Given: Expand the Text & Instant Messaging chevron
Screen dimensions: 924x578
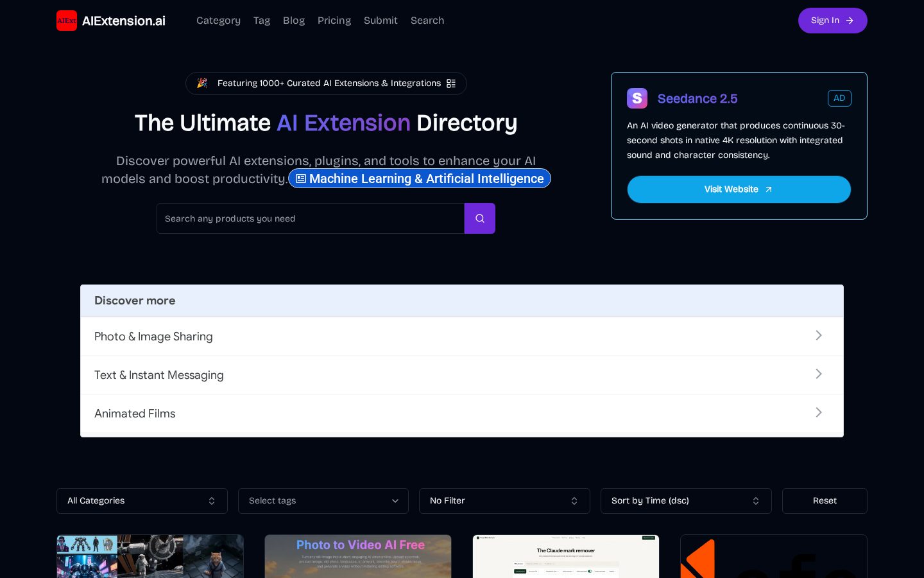Looking at the screenshot, I should 819,374.
